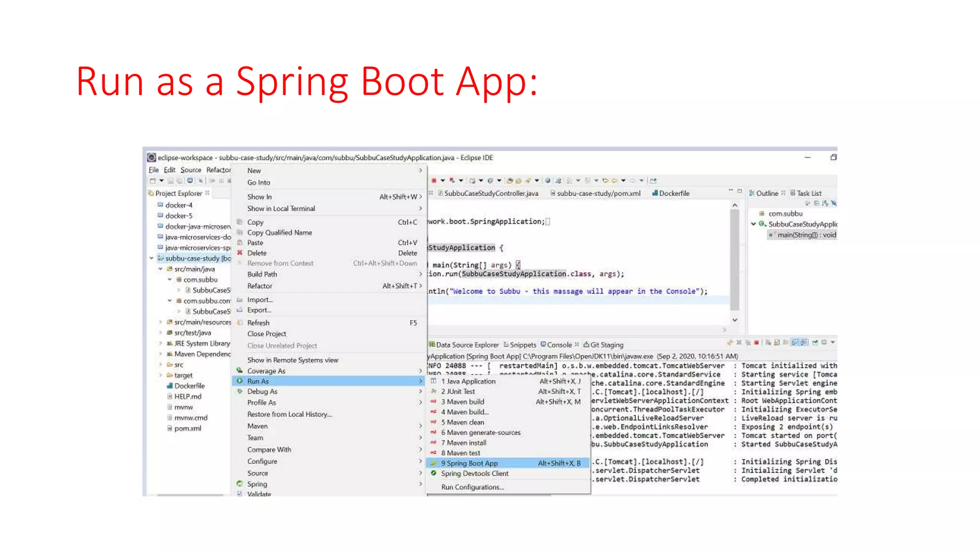The image size is (980, 551).
Task: Click 'Run Configurations...' entry
Action: pos(508,487)
